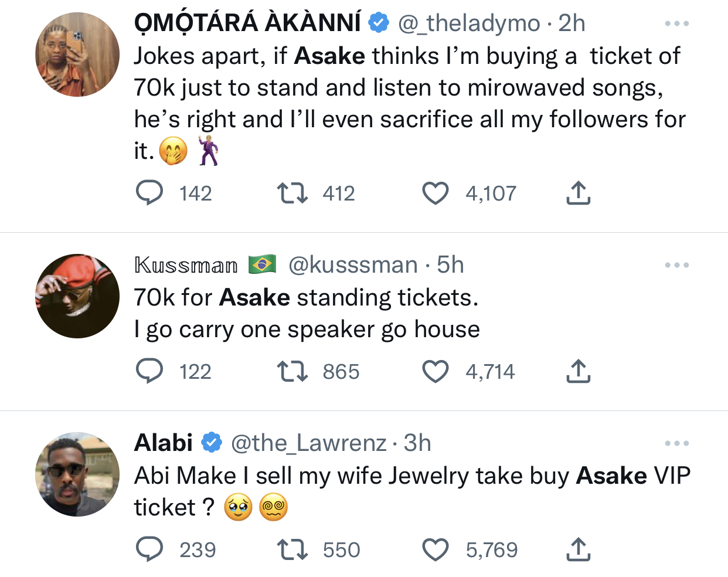Open the @_theladymo profile handle

[469, 23]
